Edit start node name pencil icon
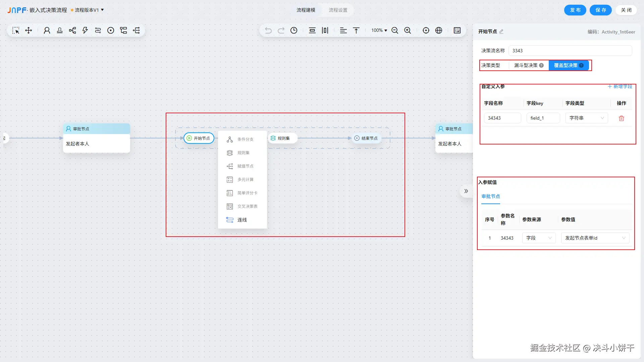Viewport: 644px width, 362px height. 501,32
